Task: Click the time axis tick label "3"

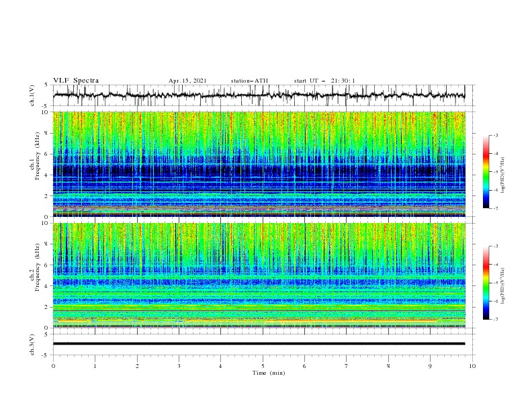Action: [179, 366]
